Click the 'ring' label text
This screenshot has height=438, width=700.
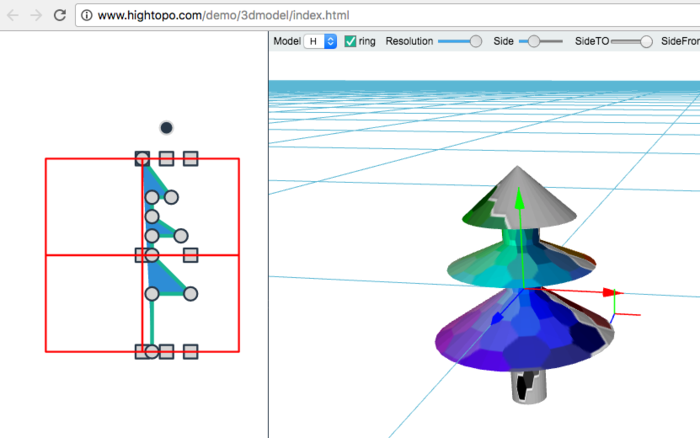point(367,42)
